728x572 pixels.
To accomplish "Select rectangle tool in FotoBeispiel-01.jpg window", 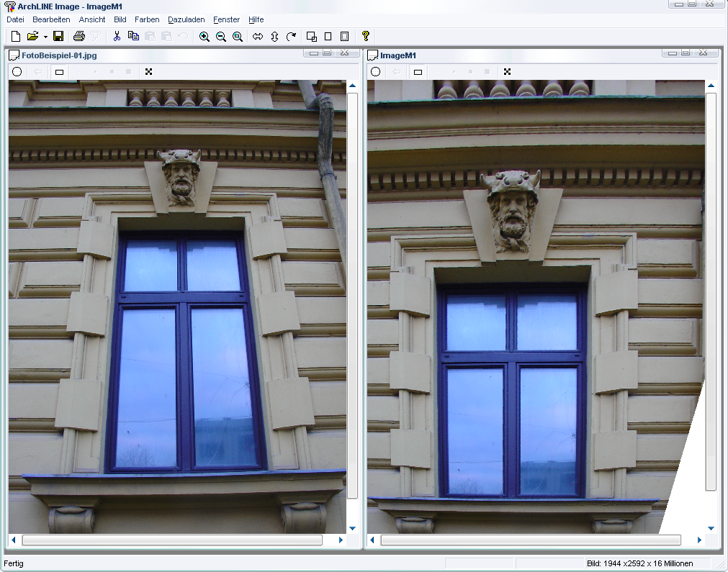I will coord(60,72).
